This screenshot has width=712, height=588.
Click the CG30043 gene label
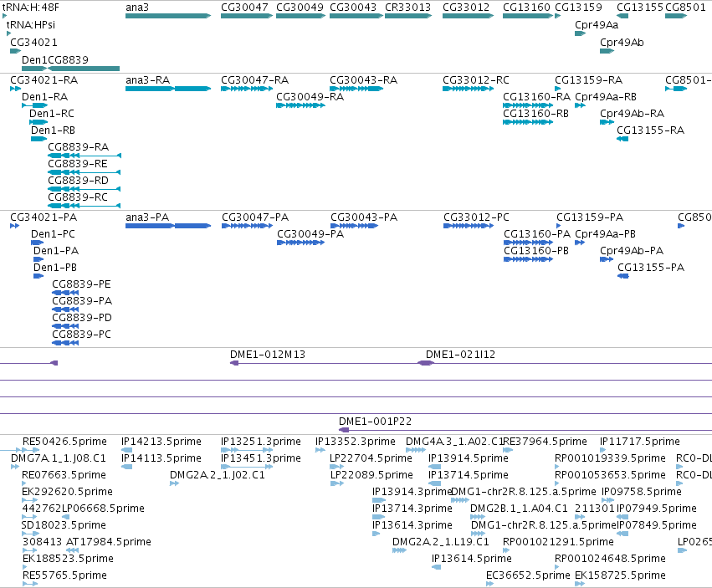coord(353,8)
